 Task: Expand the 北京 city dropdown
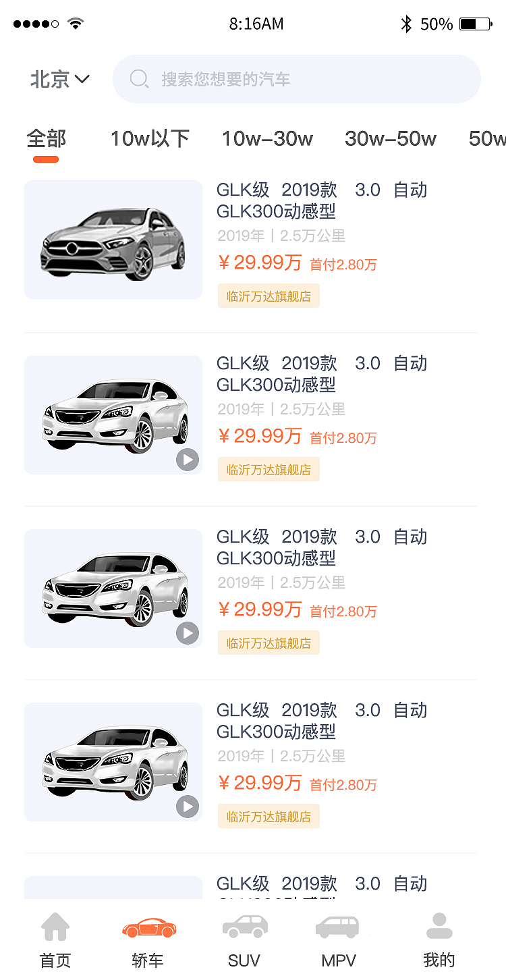click(59, 79)
